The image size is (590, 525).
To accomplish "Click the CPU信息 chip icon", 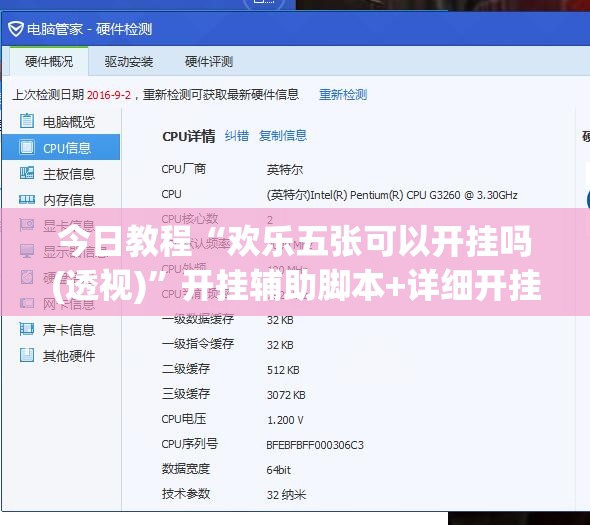I will pos(27,147).
